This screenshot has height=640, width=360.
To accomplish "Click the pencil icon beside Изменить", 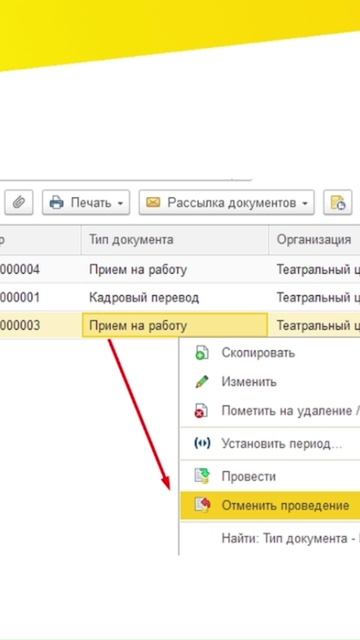I will tap(202, 382).
